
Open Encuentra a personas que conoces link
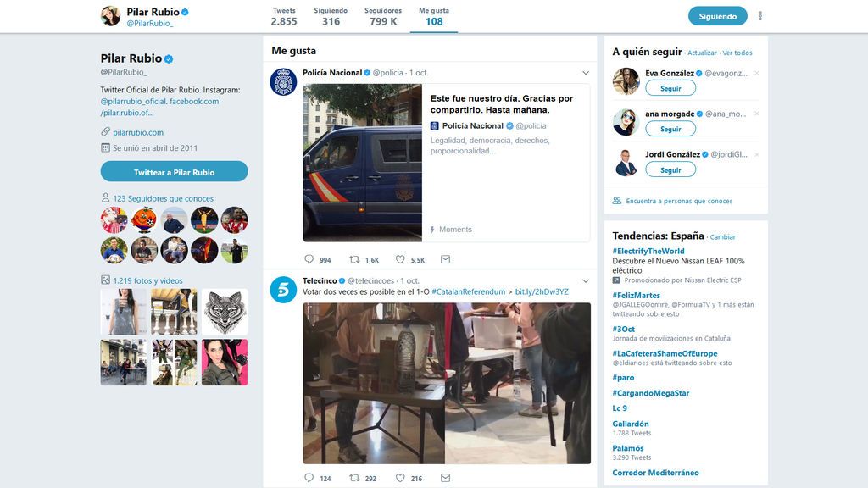coord(679,201)
